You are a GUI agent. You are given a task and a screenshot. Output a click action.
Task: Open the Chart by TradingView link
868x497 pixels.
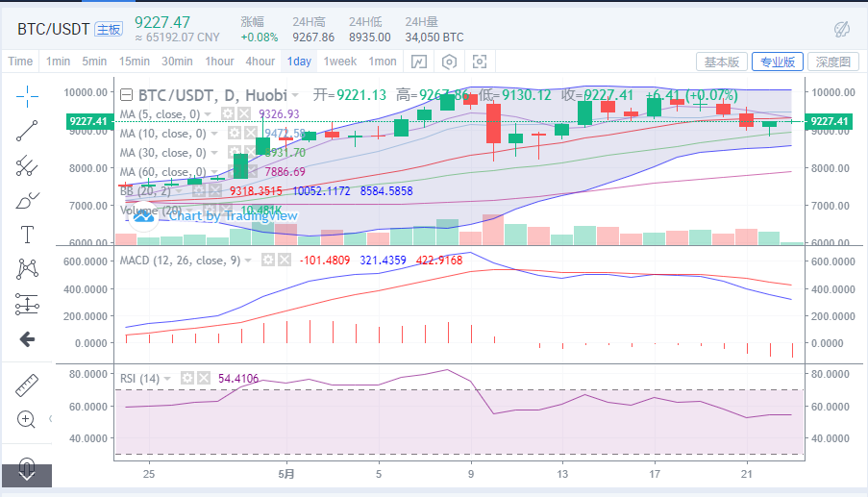(x=233, y=216)
